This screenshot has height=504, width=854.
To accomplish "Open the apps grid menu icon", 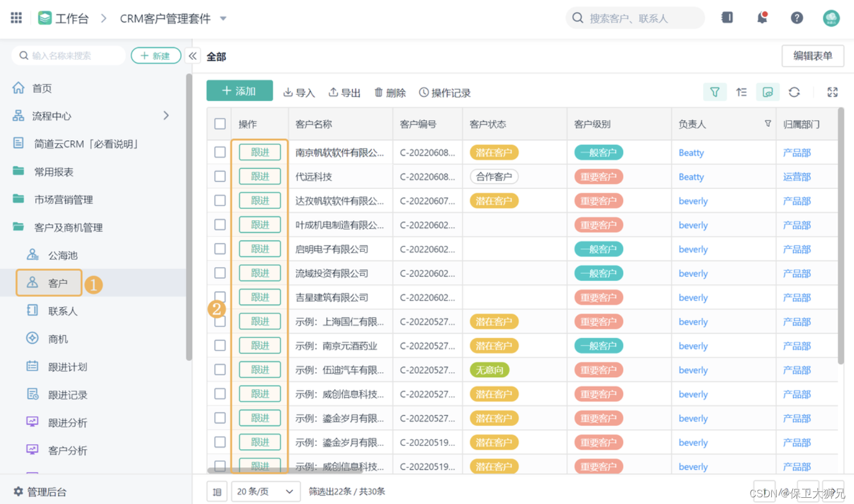I will [16, 18].
